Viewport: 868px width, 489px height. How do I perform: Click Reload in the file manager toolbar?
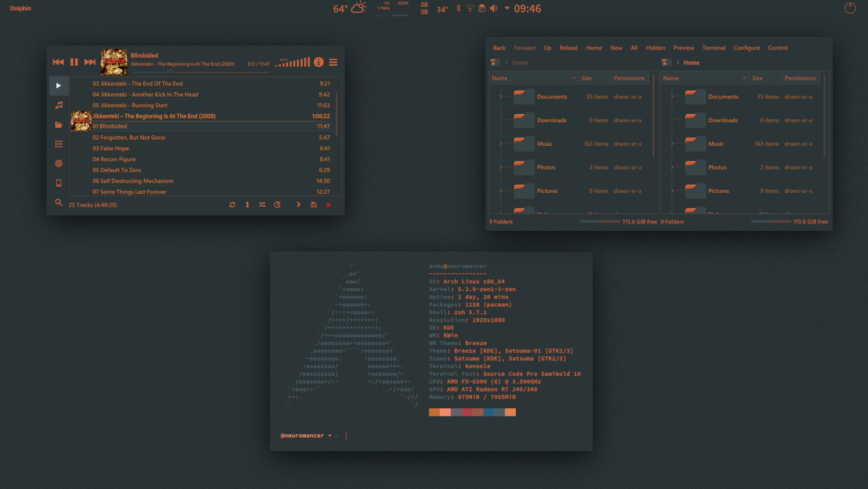[x=569, y=48]
